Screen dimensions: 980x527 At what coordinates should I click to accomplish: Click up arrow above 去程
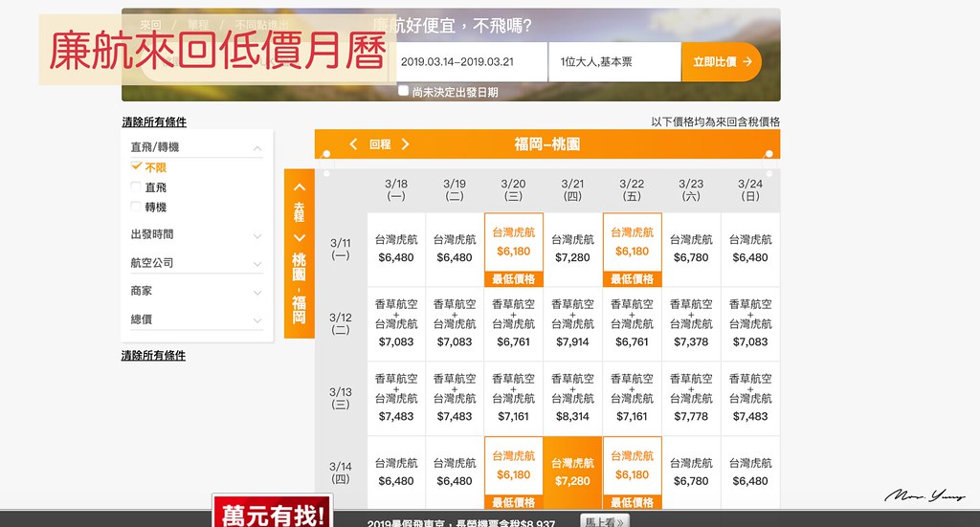[x=299, y=187]
